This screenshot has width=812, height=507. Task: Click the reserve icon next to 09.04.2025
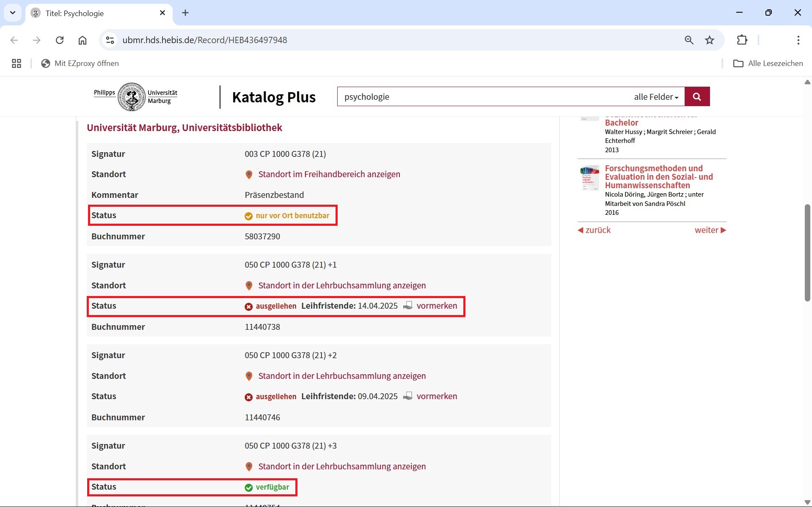pyautogui.click(x=407, y=396)
